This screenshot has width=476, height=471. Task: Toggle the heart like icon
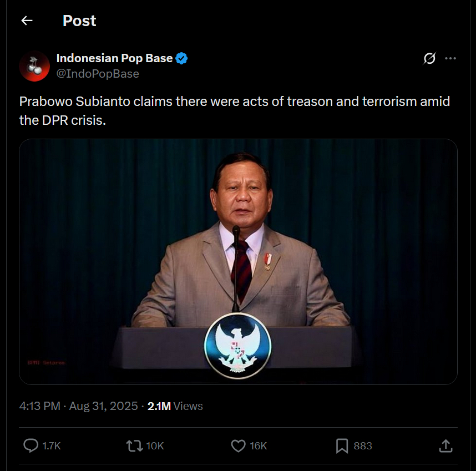click(238, 445)
